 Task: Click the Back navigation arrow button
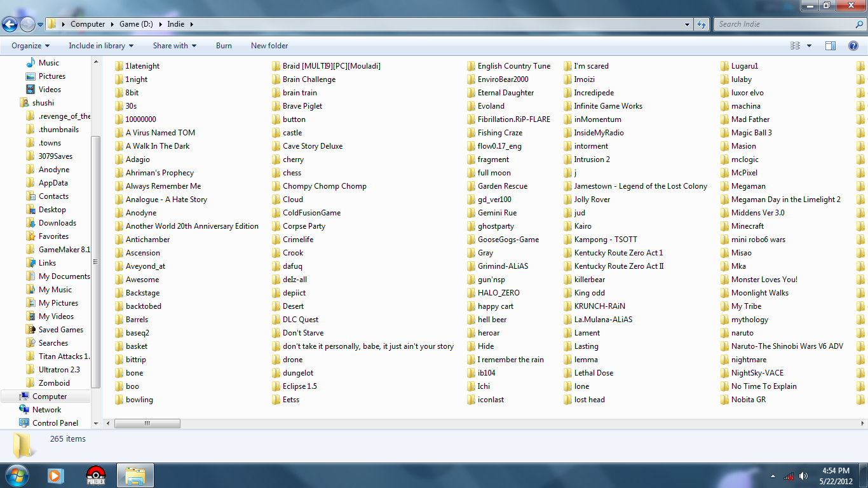(x=10, y=25)
